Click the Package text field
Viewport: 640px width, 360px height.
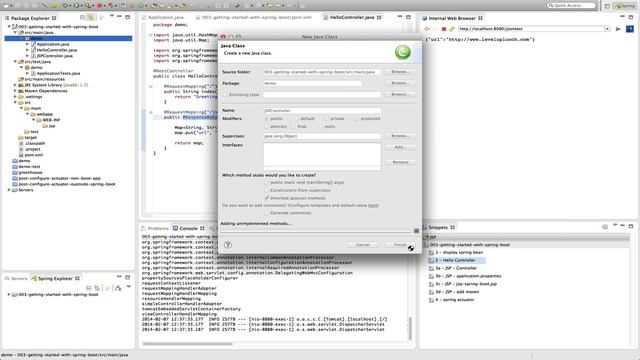click(x=312, y=83)
